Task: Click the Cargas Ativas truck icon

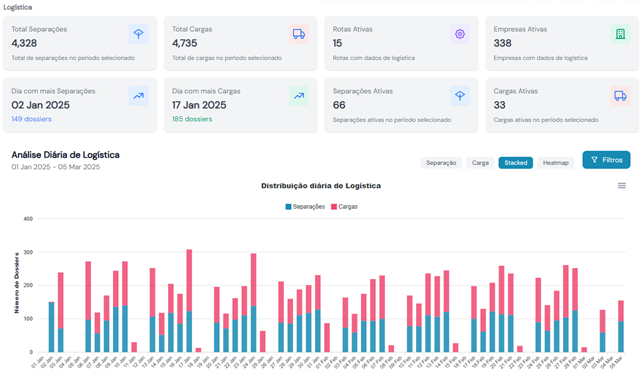Action: [x=620, y=96]
